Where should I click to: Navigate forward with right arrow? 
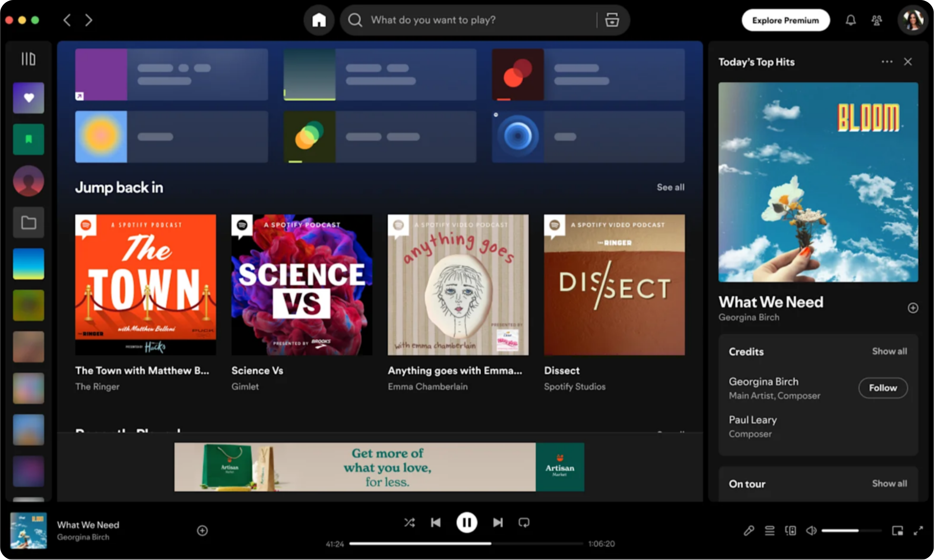[89, 20]
